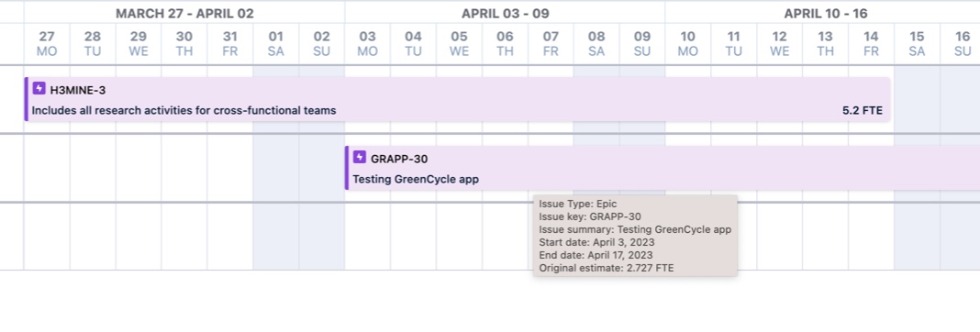
Task: Click the GRAPP-30 tooltip's Original estimate line
Action: click(x=607, y=268)
